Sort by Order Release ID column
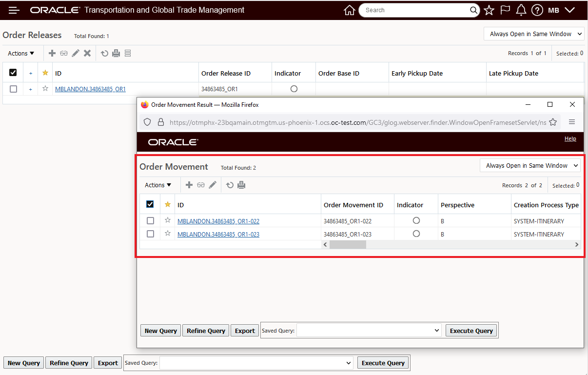The height and width of the screenshot is (375, 588). pyautogui.click(x=226, y=73)
